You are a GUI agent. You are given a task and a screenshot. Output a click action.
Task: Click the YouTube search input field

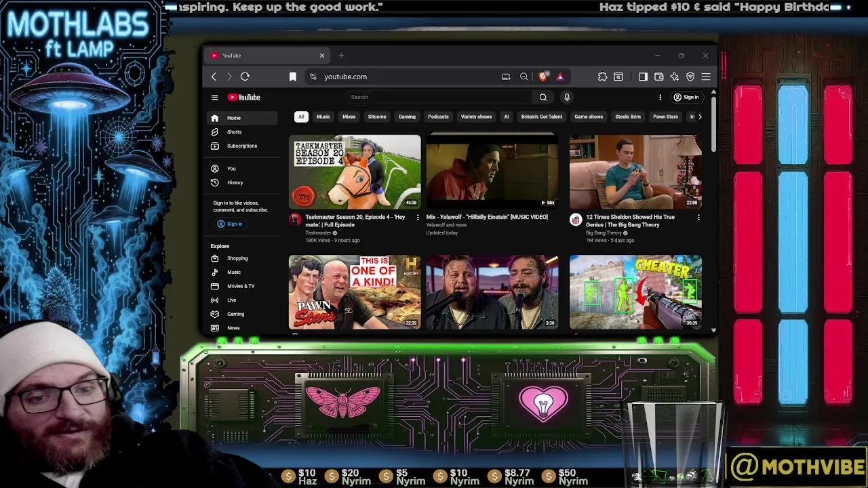point(441,97)
